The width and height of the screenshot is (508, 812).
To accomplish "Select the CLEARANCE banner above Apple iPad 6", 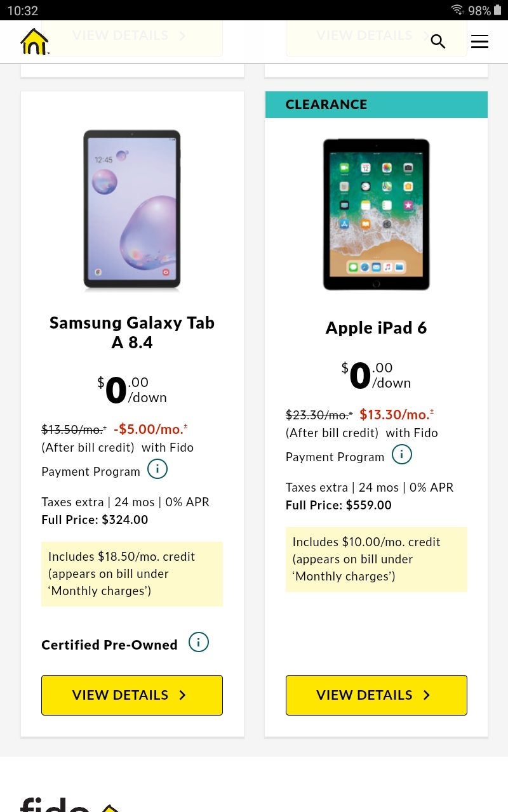I will [x=376, y=104].
